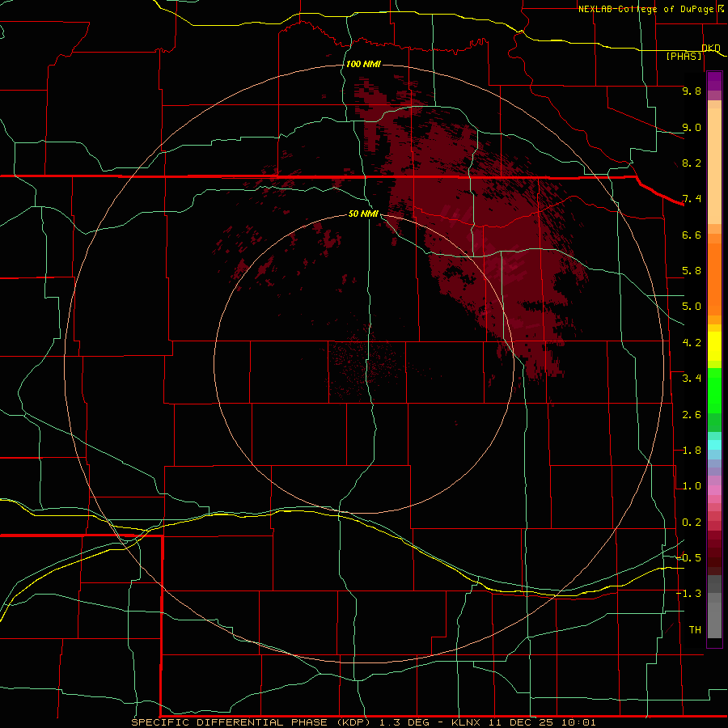Click the 6.6 color scale value

pos(692,235)
